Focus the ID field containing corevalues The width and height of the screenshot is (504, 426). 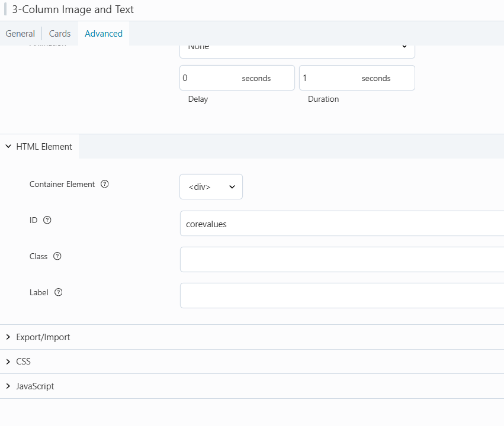coord(342,224)
